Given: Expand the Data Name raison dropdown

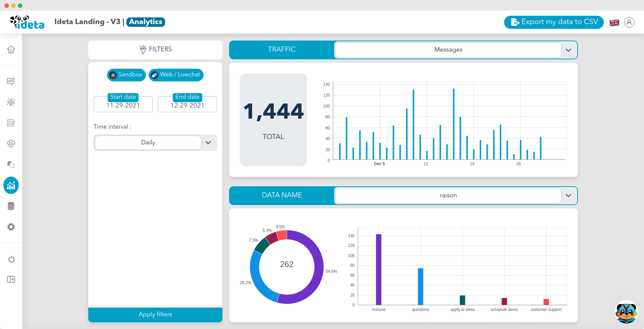Looking at the screenshot, I should click(455, 196).
